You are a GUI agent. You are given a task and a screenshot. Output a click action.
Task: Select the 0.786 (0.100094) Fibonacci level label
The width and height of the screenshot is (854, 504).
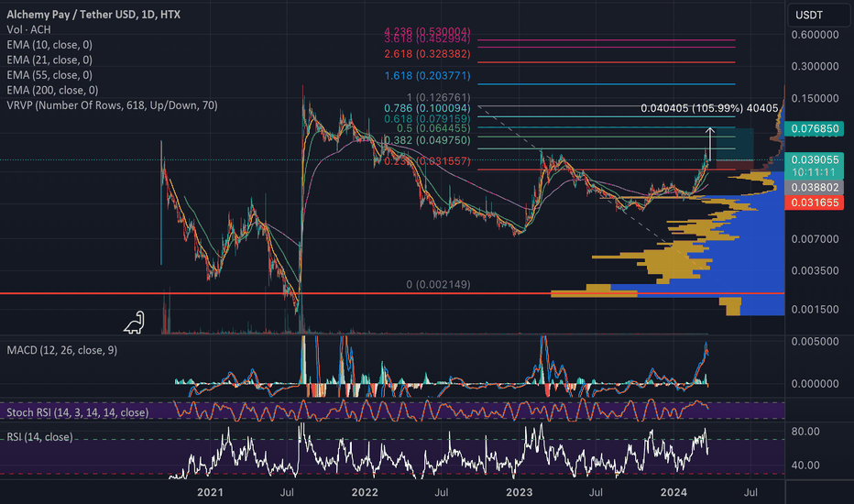pyautogui.click(x=428, y=108)
